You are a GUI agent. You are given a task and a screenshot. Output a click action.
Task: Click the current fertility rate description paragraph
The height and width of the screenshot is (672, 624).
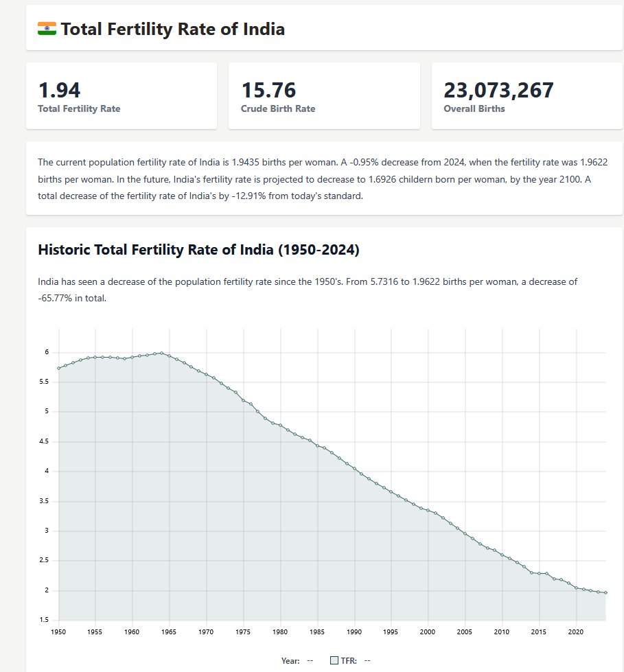[x=323, y=179]
